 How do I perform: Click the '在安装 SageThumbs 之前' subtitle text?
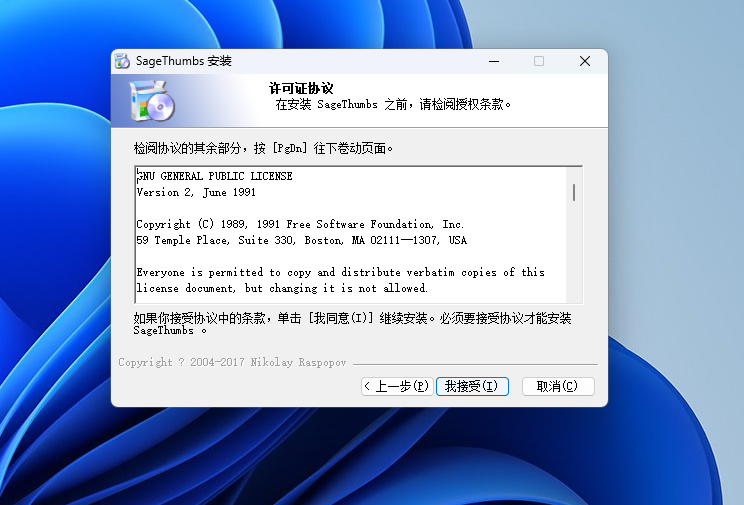pos(393,104)
